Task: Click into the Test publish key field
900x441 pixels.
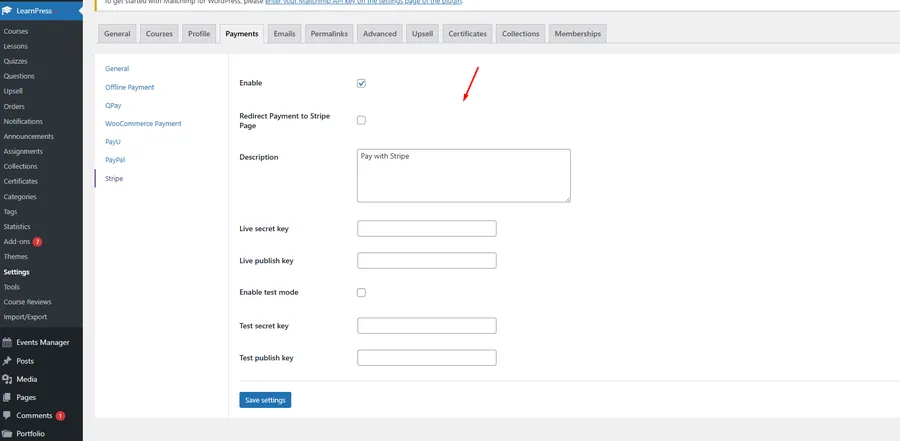Action: [x=426, y=358]
